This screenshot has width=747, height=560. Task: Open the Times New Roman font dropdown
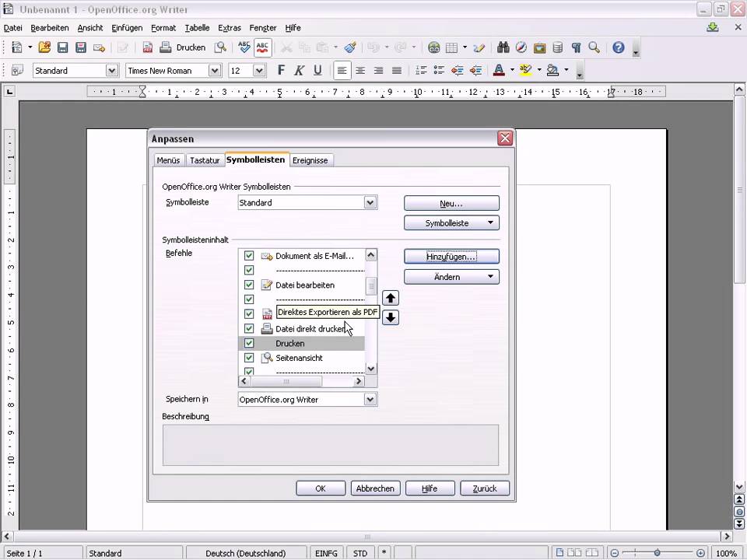pyautogui.click(x=215, y=71)
